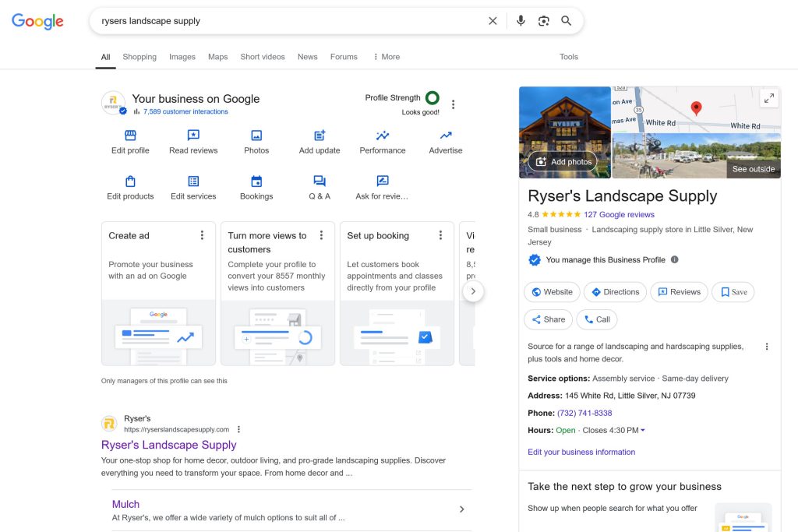
Task: Click See outside street view button
Action: tap(754, 169)
